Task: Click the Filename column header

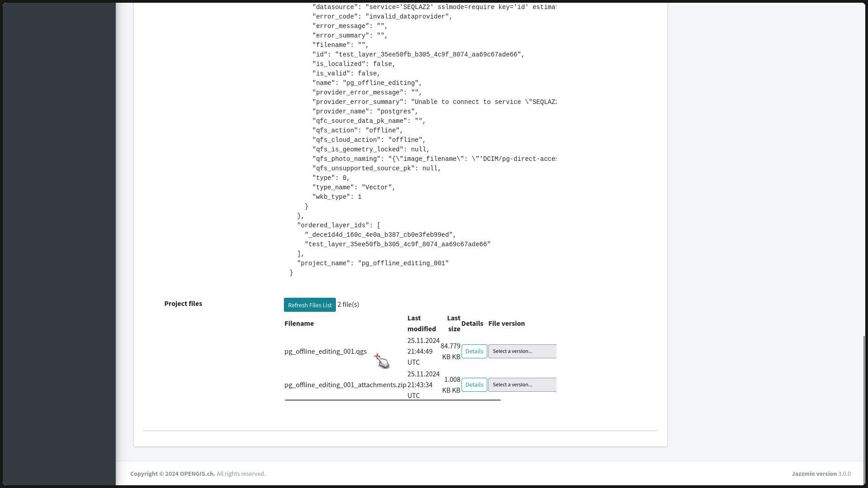Action: (x=299, y=324)
